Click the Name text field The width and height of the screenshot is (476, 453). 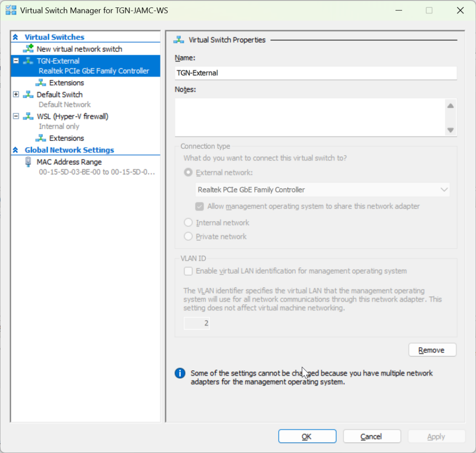[x=316, y=73]
